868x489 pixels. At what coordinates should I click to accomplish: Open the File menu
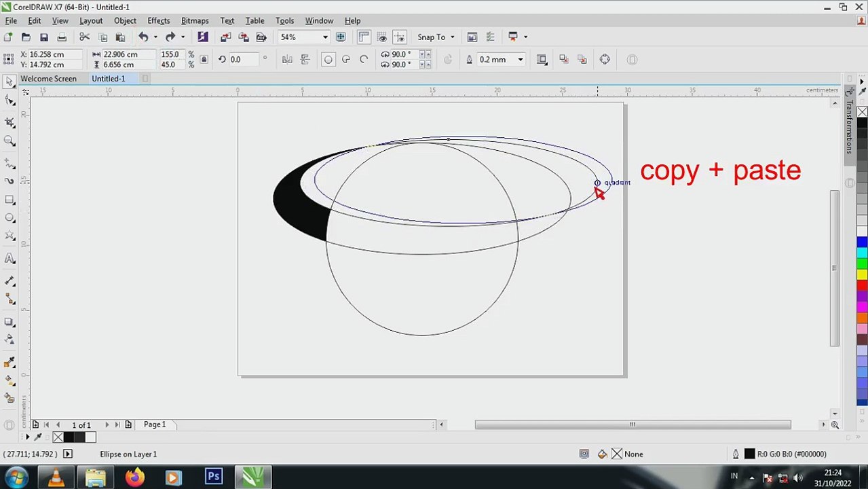click(11, 21)
